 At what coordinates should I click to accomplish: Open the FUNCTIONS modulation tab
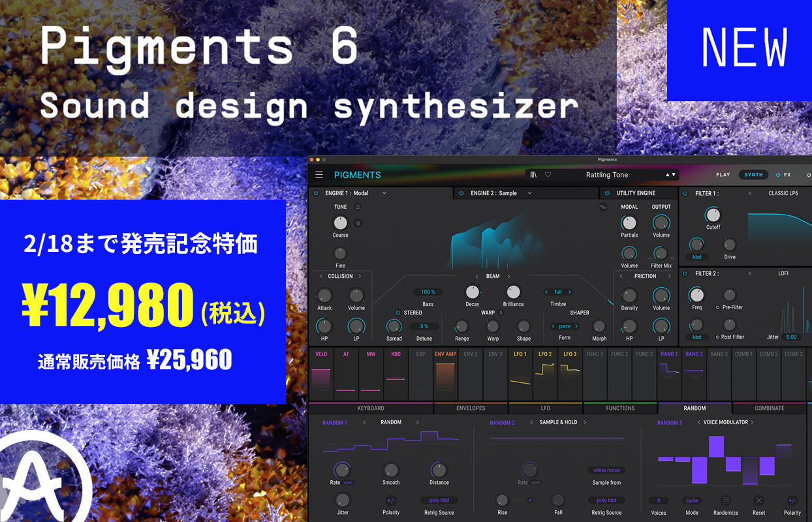click(620, 408)
